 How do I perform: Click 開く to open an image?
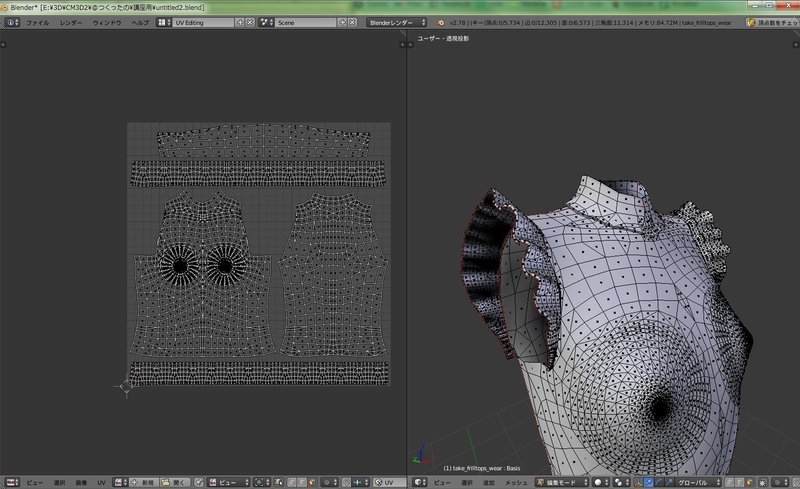pyautogui.click(x=174, y=482)
